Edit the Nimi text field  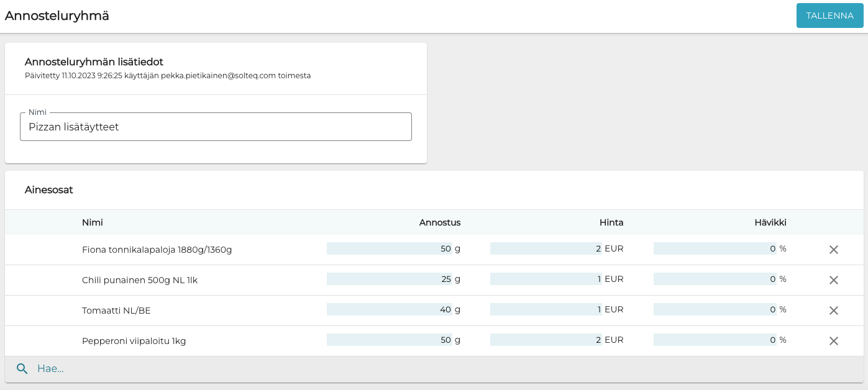pos(216,127)
